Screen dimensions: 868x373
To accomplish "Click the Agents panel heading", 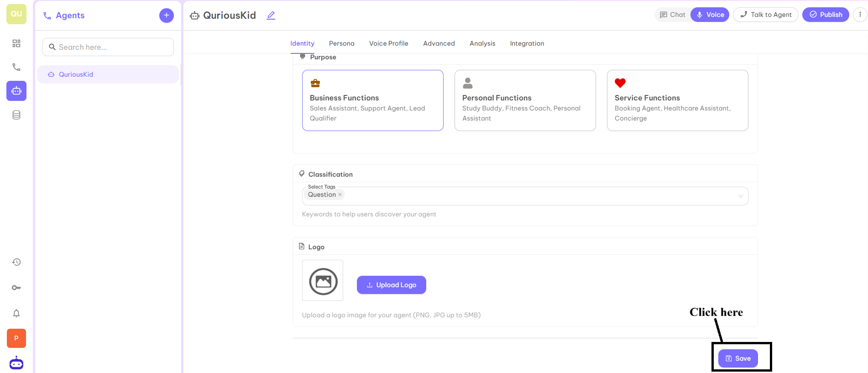I will tap(70, 16).
